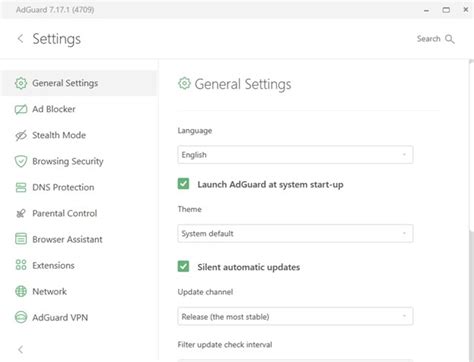474x362 pixels.
Task: Click the Search label in header
Action: click(x=429, y=39)
